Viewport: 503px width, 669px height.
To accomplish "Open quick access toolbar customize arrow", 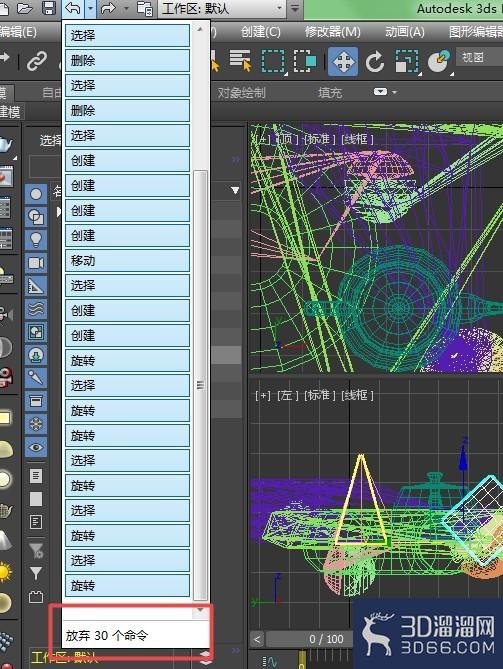I will [x=295, y=8].
